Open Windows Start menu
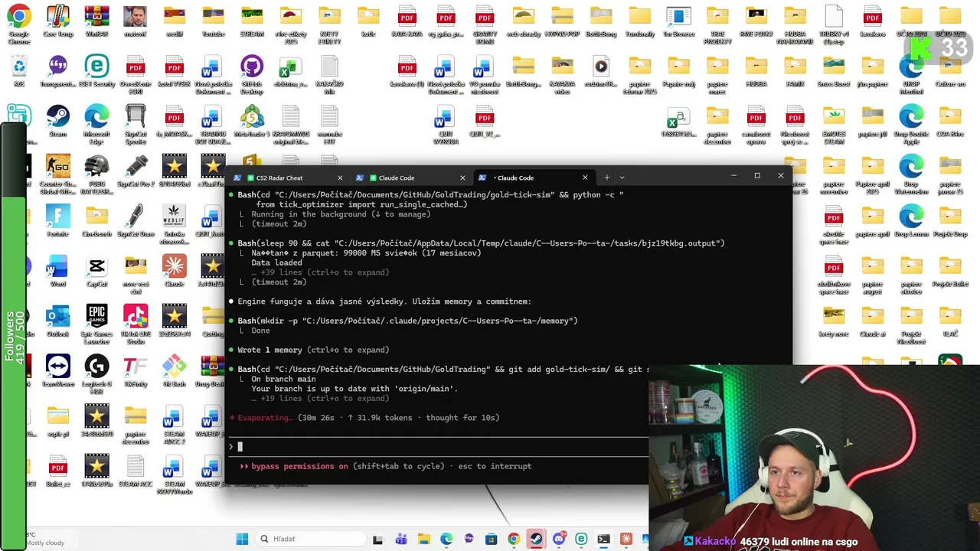The width and height of the screenshot is (980, 551). click(x=242, y=539)
